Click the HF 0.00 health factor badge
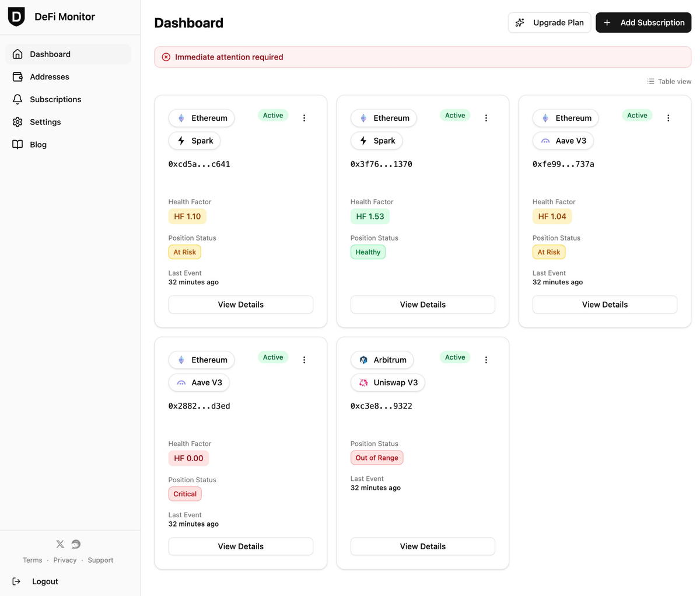Image resolution: width=700 pixels, height=596 pixels. point(188,458)
